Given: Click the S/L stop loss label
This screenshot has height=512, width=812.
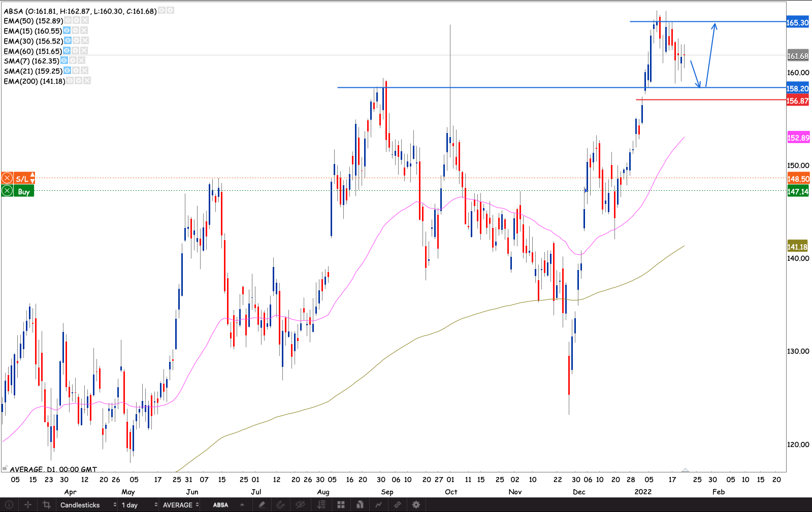Looking at the screenshot, I should [x=23, y=179].
